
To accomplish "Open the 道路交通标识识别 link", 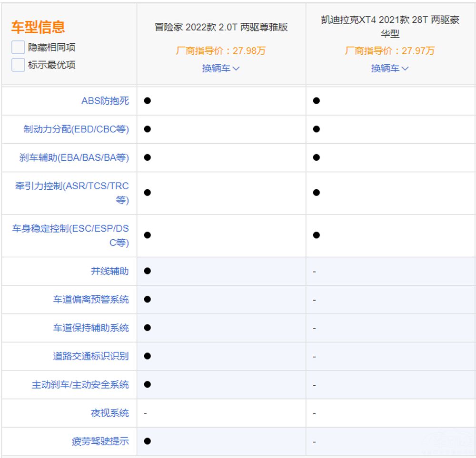I will pyautogui.click(x=90, y=356).
